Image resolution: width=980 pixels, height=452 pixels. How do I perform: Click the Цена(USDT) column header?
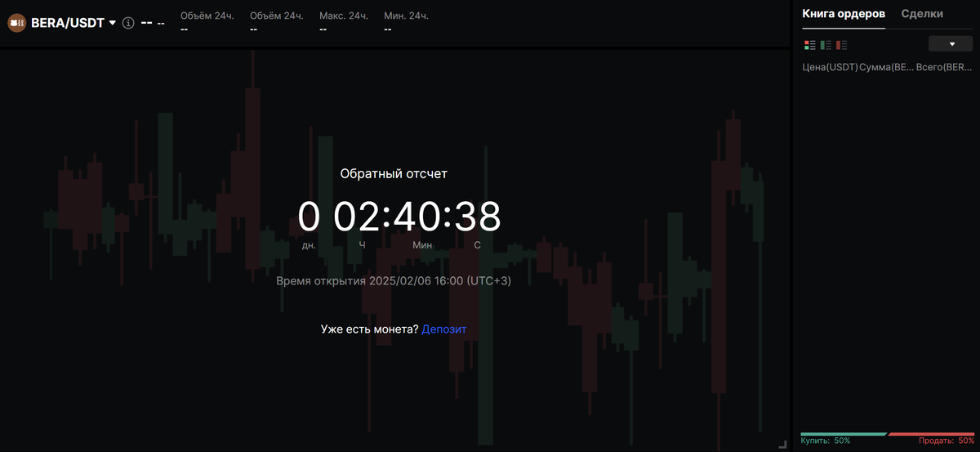coord(831,67)
